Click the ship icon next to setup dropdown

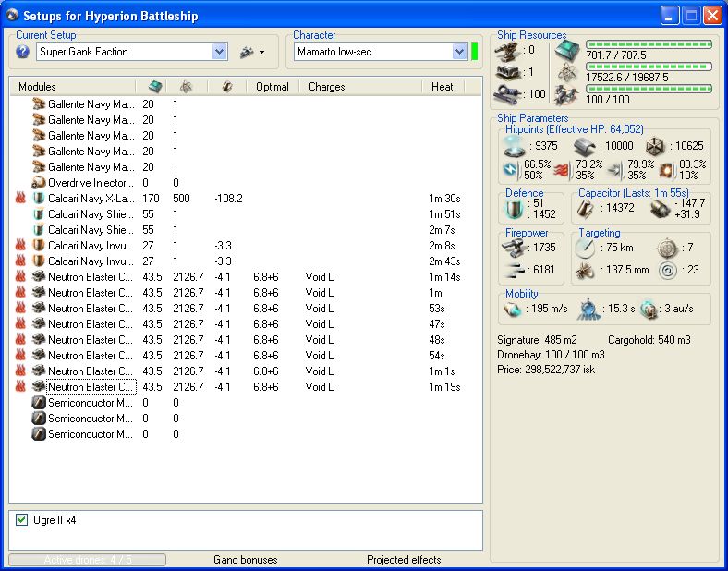pos(246,52)
